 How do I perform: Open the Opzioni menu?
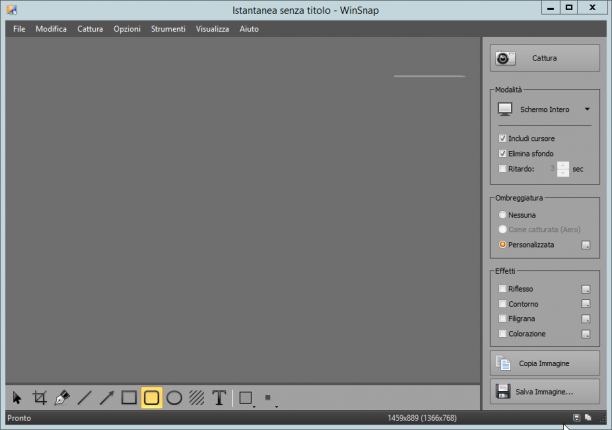point(127,29)
